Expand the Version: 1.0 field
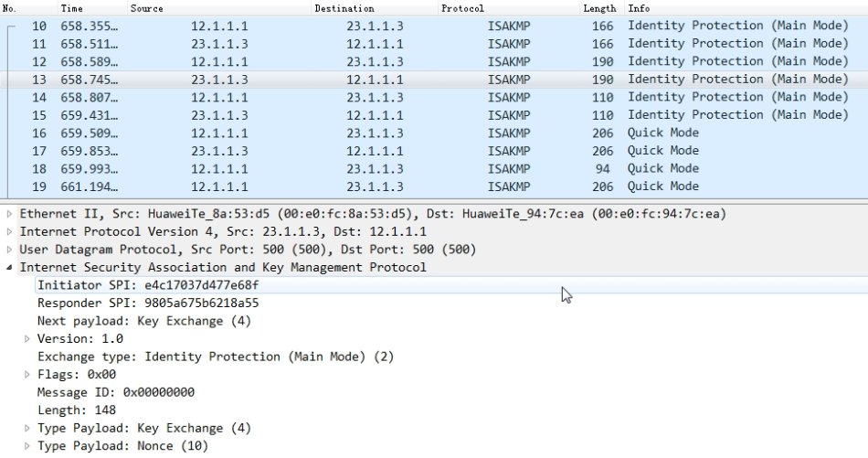 (x=27, y=339)
